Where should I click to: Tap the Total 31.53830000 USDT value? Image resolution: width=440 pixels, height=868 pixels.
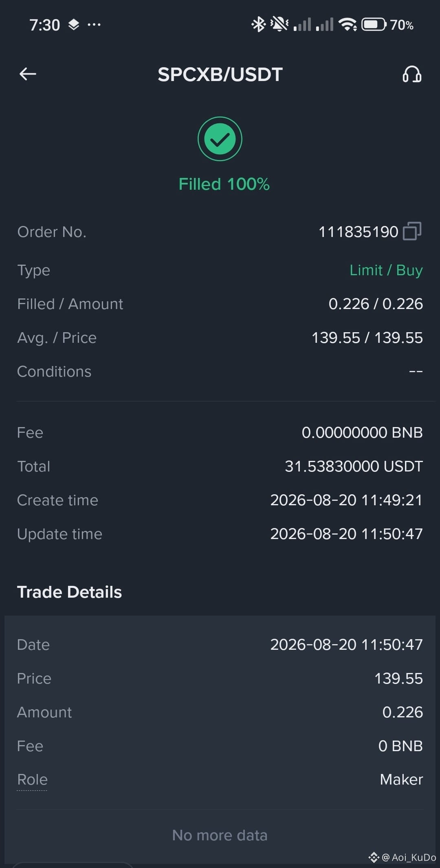tap(354, 467)
